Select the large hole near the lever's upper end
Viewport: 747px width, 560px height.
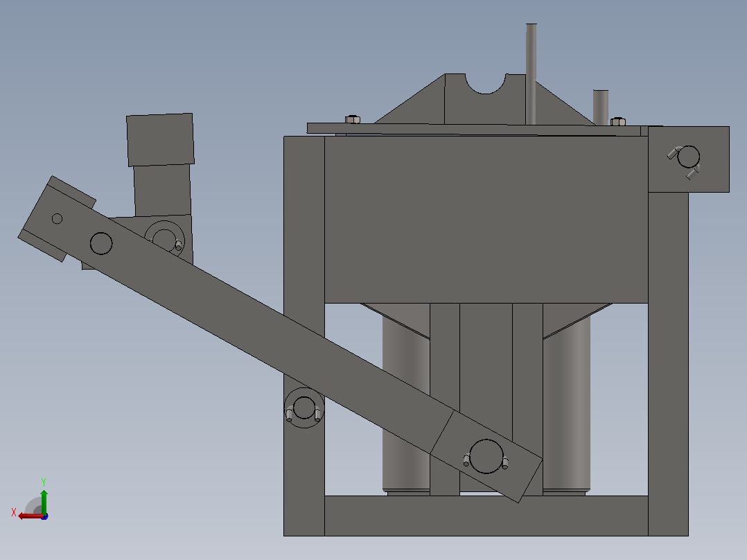point(101,243)
